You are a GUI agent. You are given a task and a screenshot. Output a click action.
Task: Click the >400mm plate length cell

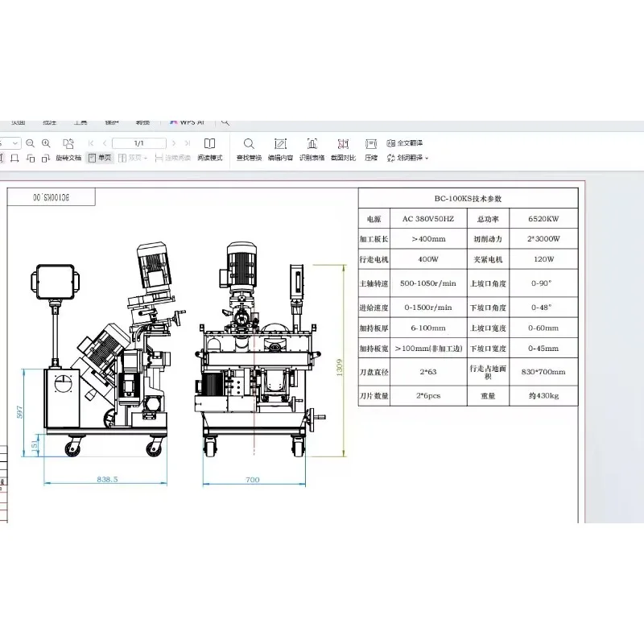click(428, 238)
